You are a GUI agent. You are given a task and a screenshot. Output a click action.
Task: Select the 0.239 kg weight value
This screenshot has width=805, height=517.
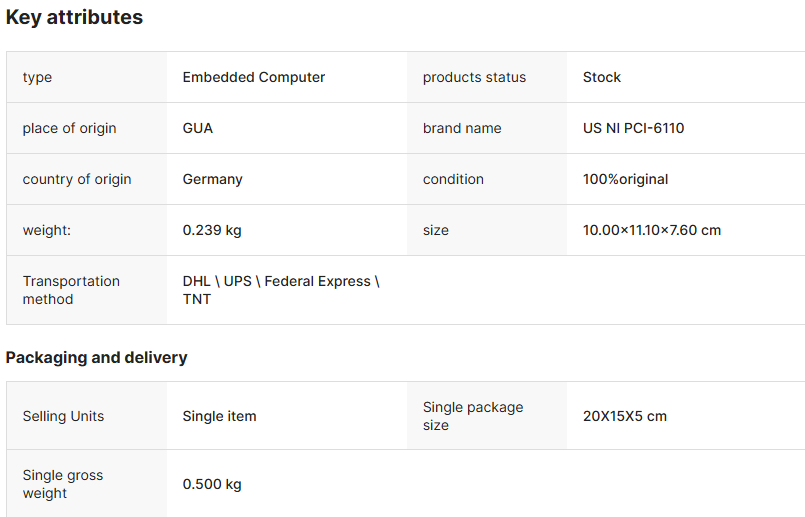[x=212, y=230]
